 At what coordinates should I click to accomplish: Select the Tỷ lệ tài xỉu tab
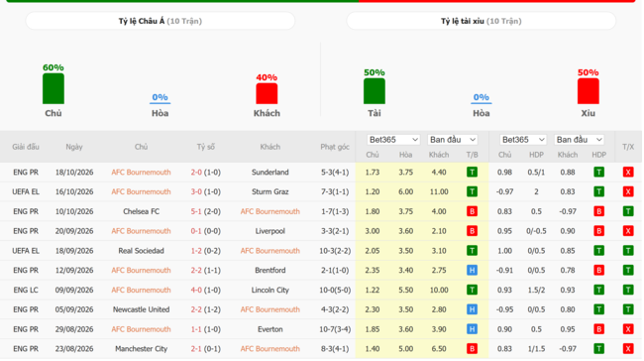(481, 21)
